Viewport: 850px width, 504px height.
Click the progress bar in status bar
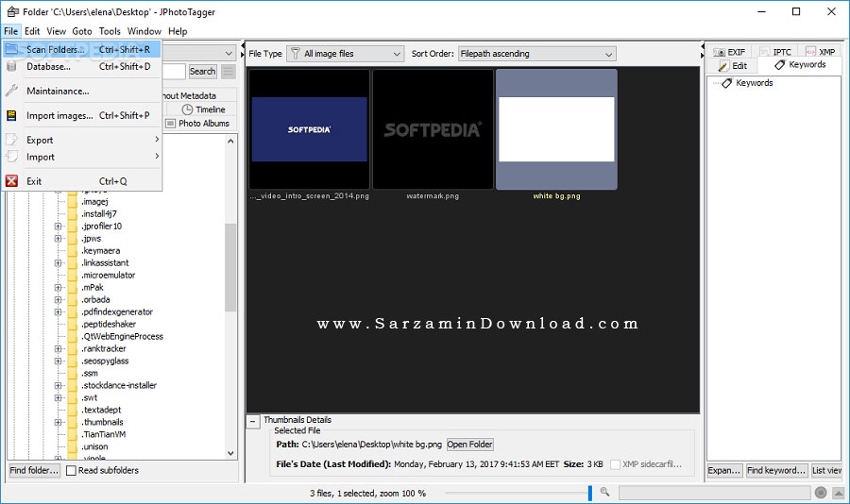coord(715,493)
